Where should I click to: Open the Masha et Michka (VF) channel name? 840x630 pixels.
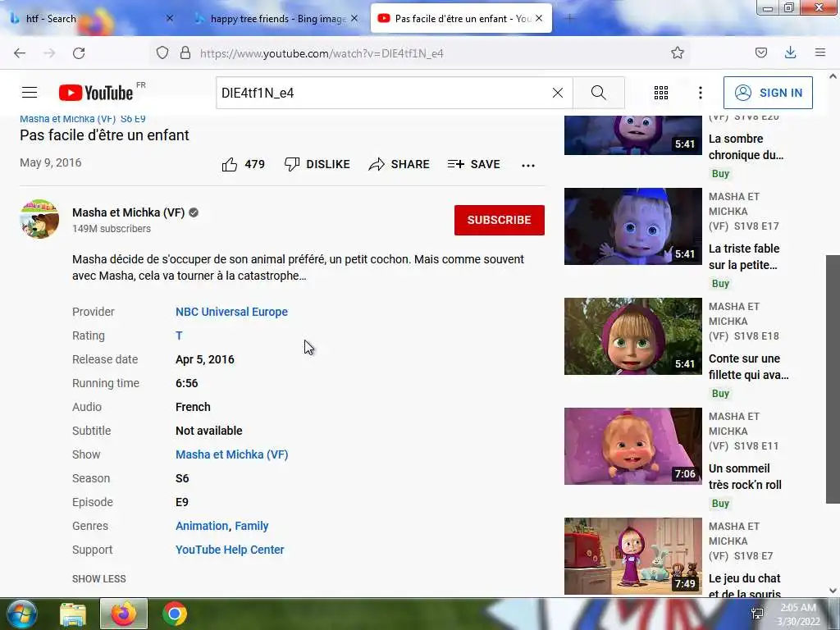pos(129,212)
